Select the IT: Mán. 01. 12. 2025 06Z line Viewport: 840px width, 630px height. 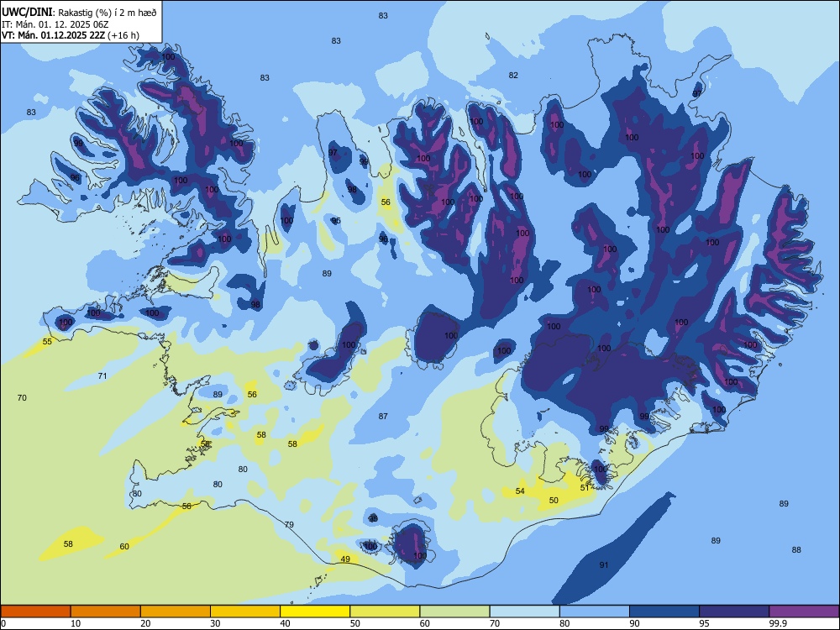click(55, 24)
